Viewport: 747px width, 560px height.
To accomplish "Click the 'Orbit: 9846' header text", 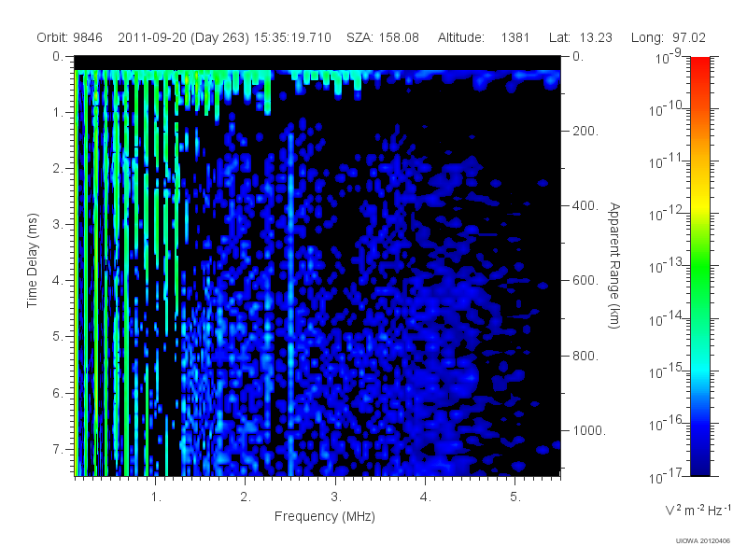I will 69,37.
